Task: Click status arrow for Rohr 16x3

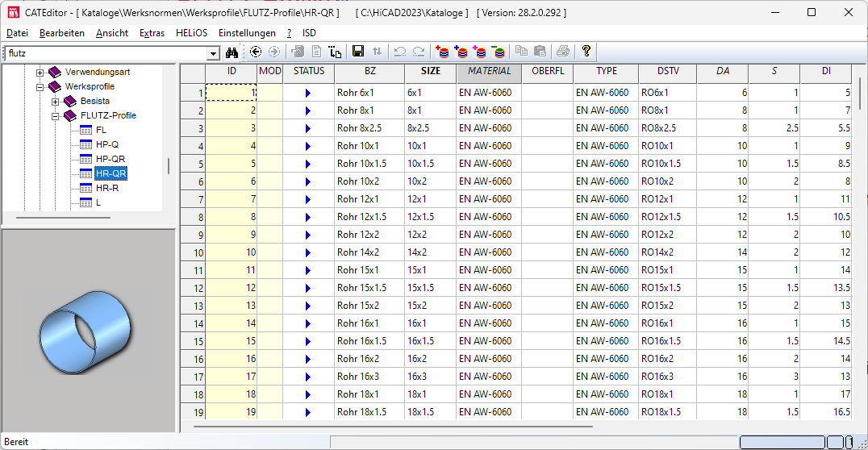Action: pos(308,377)
